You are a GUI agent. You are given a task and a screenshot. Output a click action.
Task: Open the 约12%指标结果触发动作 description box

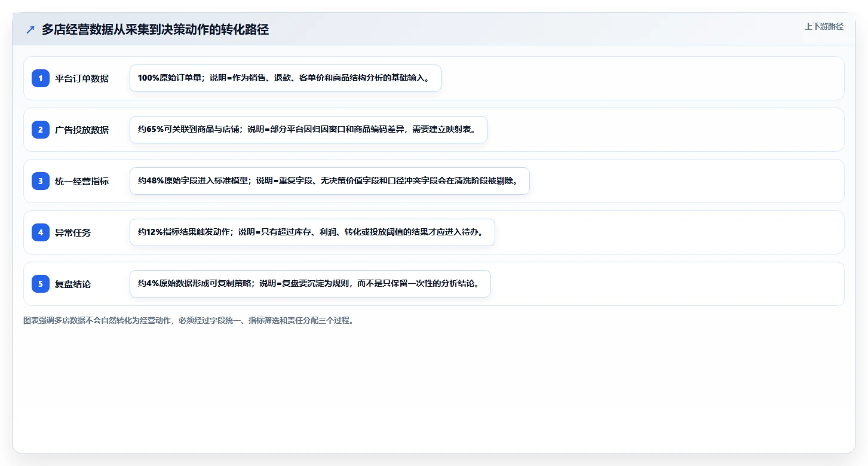click(312, 232)
